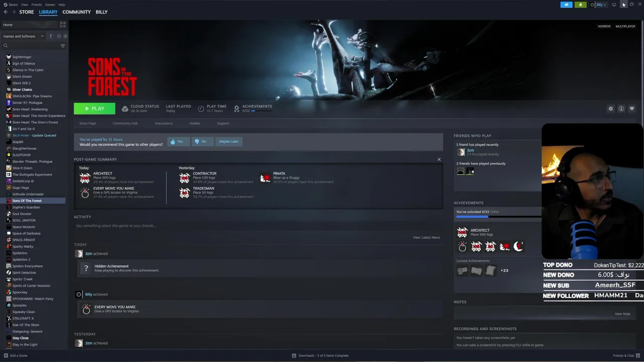Choose No thumbs down recommendation
The height and width of the screenshot is (362, 644).
pyautogui.click(x=202, y=141)
